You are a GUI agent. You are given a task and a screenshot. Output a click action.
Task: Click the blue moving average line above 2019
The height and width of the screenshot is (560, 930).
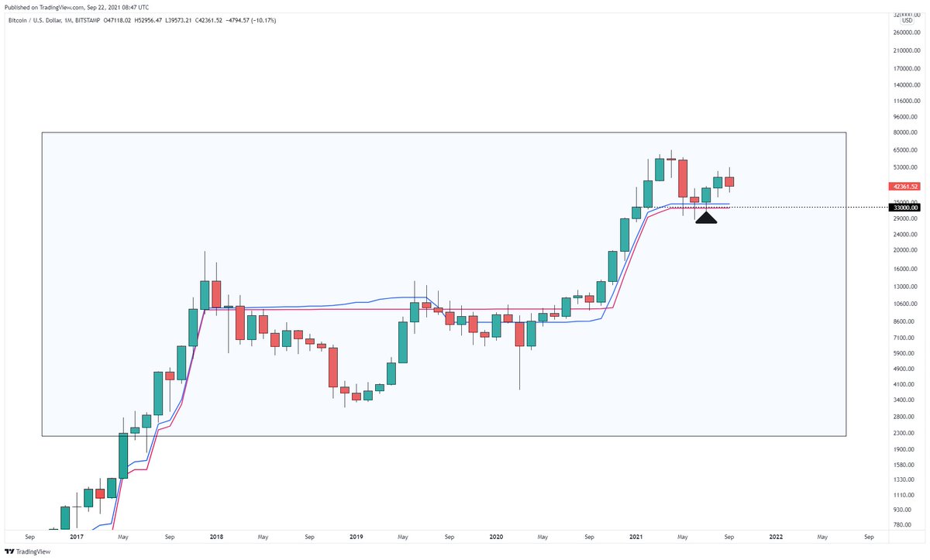pyautogui.click(x=356, y=303)
